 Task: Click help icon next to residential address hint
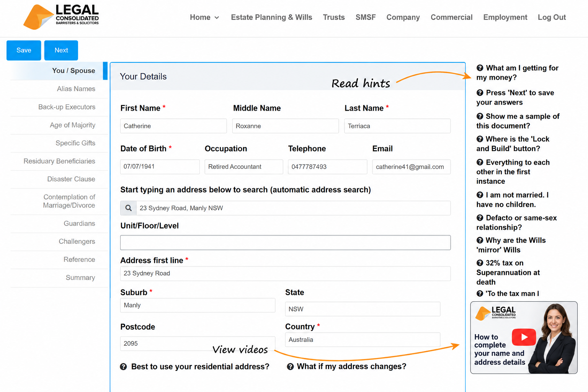pos(123,367)
